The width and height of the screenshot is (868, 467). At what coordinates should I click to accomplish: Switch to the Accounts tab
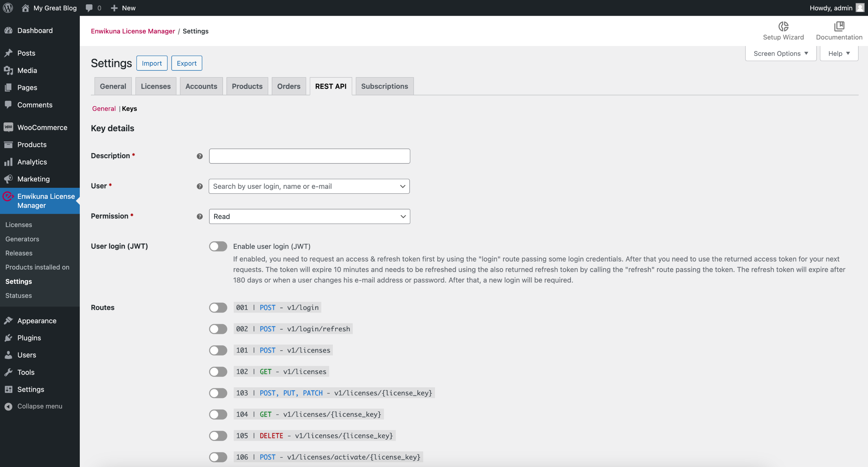pyautogui.click(x=201, y=86)
